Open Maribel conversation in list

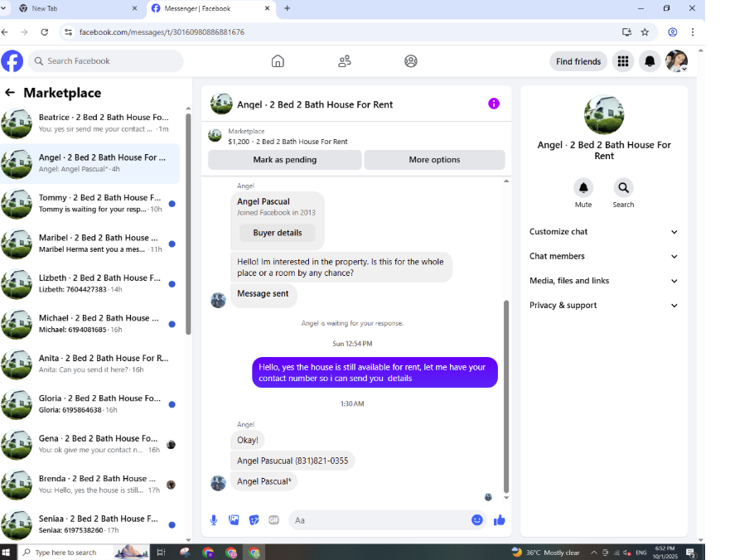point(89,244)
